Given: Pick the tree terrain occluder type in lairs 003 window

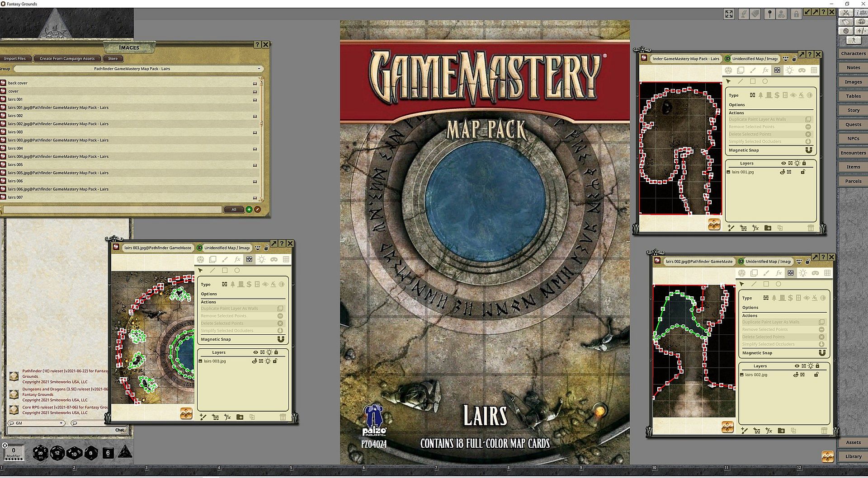Looking at the screenshot, I should 233,284.
